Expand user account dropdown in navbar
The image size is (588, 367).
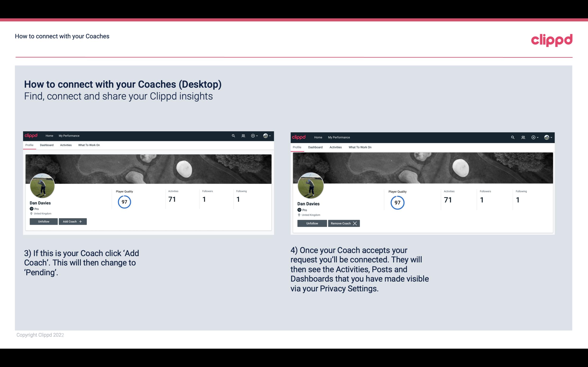pos(266,136)
